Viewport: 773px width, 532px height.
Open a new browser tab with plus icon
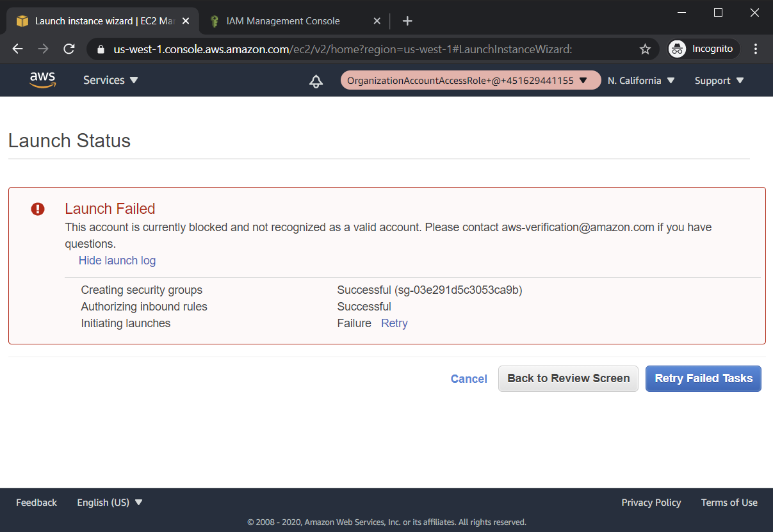pos(407,21)
